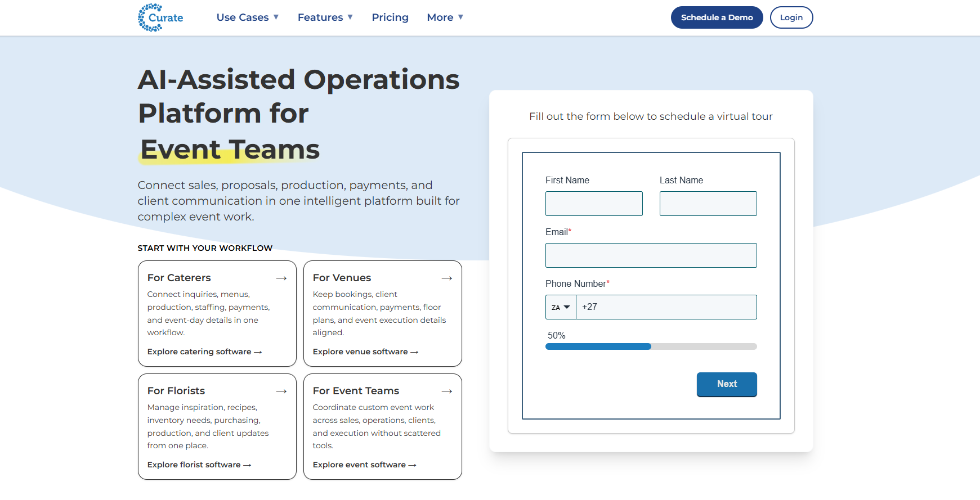The width and height of the screenshot is (980, 500).
Task: Open Explore florist software link
Action: point(199,465)
